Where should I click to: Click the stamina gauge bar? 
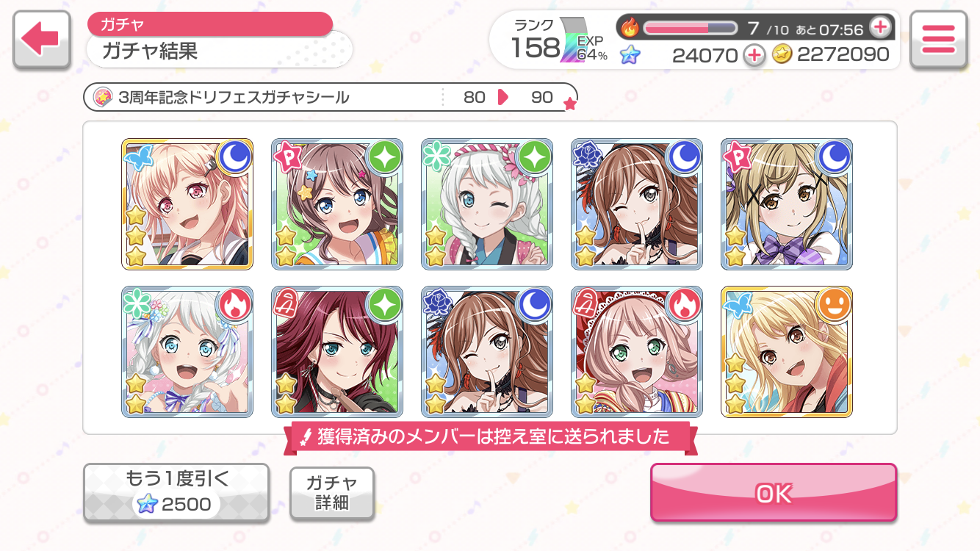[691, 28]
